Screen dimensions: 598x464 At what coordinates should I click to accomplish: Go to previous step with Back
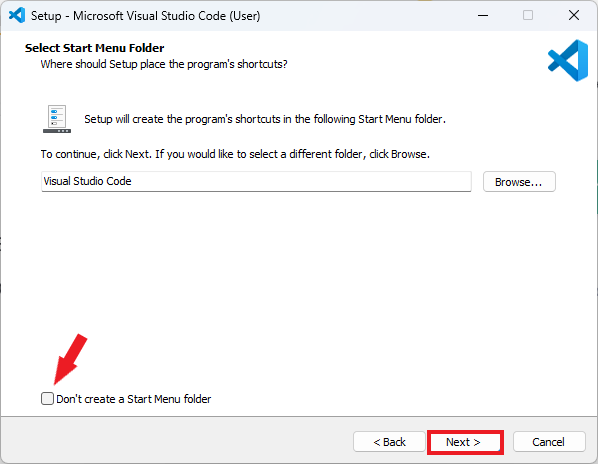coord(389,442)
